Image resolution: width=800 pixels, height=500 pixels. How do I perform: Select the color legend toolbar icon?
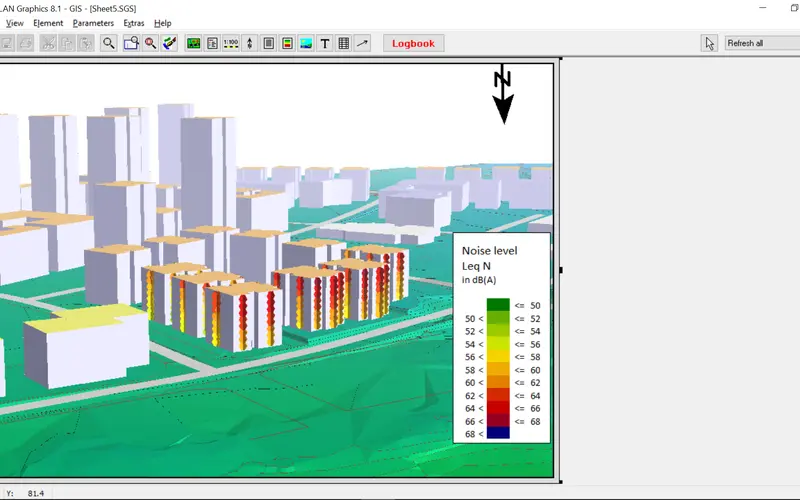click(x=287, y=43)
